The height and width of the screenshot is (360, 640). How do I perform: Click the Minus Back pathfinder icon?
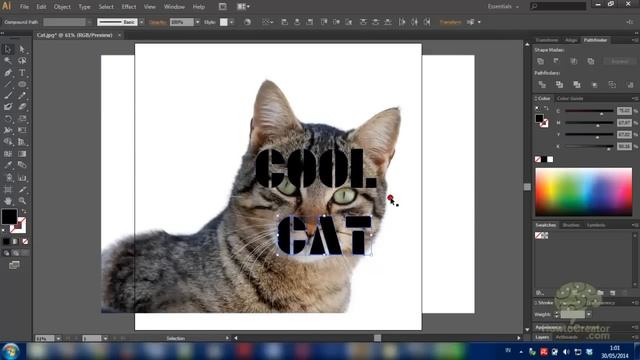(x=630, y=84)
